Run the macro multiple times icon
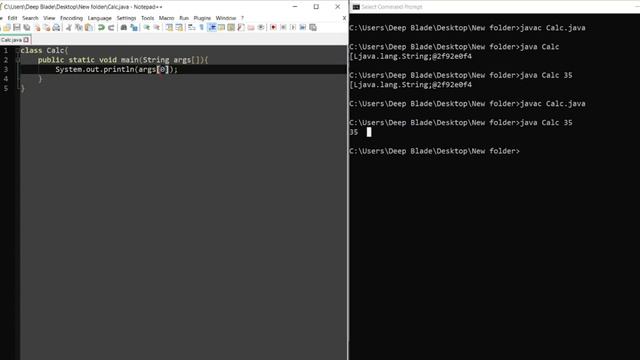This screenshot has height=360, width=640. (303, 27)
